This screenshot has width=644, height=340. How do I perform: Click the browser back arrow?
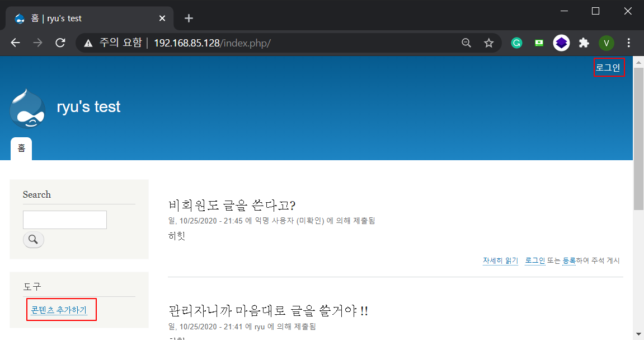[15, 43]
